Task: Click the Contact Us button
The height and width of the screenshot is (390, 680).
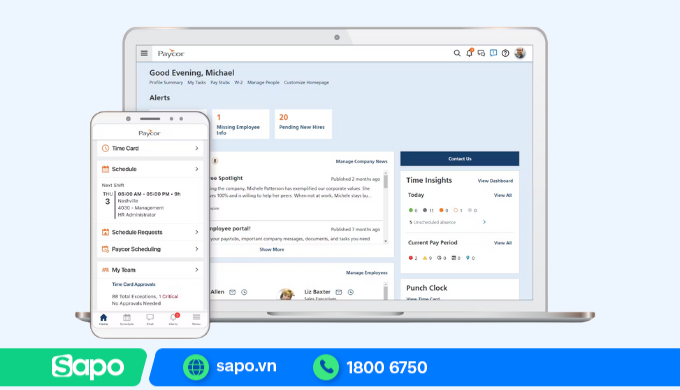Action: [460, 159]
